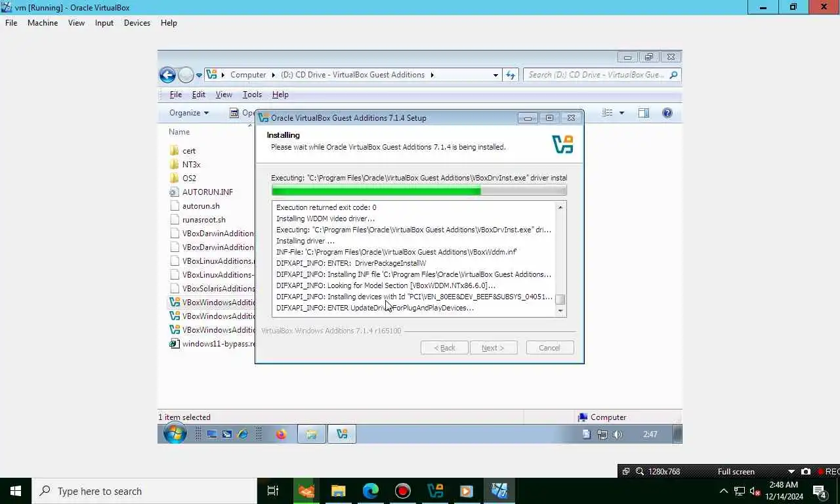Click the guest tray network icon
Screen dimensions: 840x504
click(x=602, y=434)
